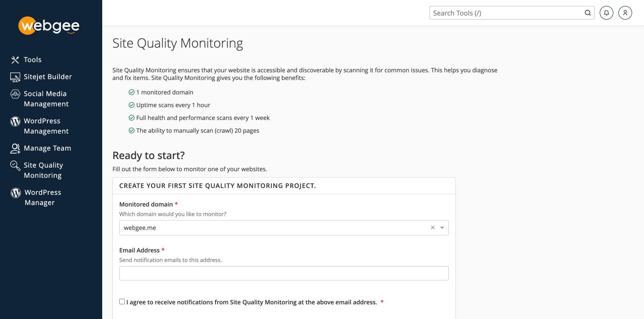Open WordPress Manager in sidebar
This screenshot has height=319, width=644.
[43, 197]
